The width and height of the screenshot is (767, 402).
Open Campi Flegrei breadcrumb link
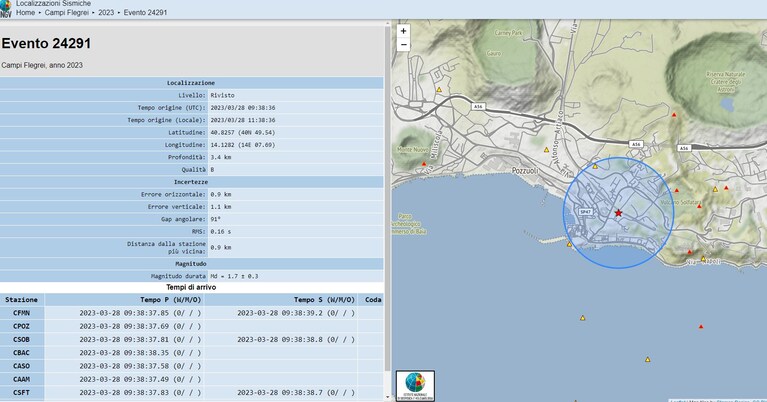pyautogui.click(x=67, y=13)
